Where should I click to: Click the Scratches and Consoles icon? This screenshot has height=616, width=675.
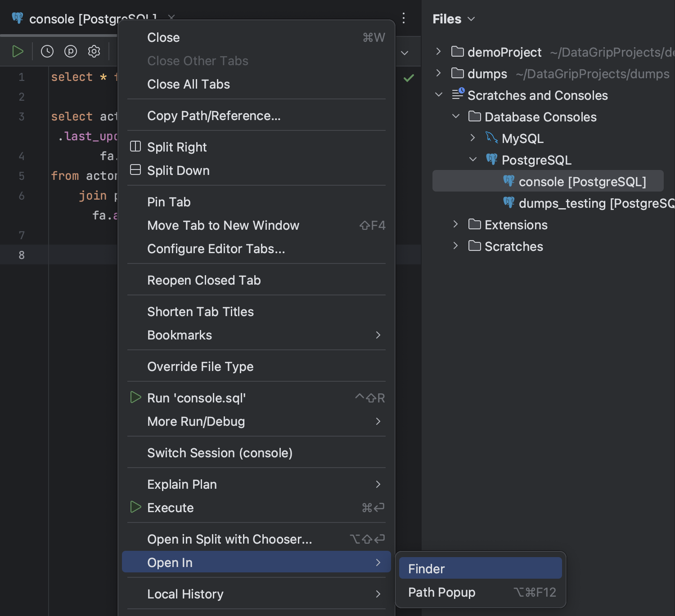click(x=458, y=95)
